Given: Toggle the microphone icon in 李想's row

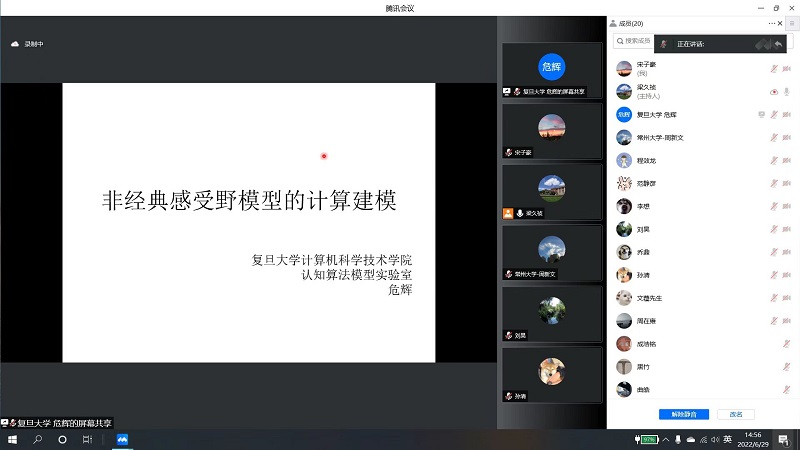Looking at the screenshot, I should 774,206.
